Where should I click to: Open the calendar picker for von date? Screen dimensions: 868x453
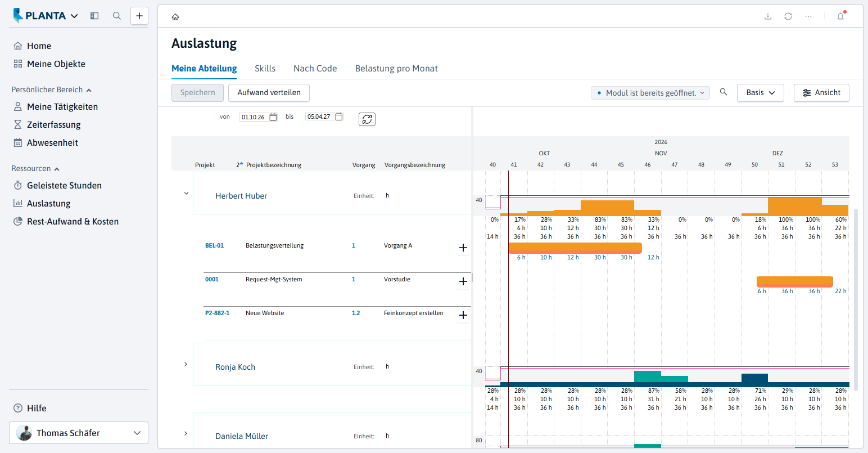pyautogui.click(x=273, y=117)
